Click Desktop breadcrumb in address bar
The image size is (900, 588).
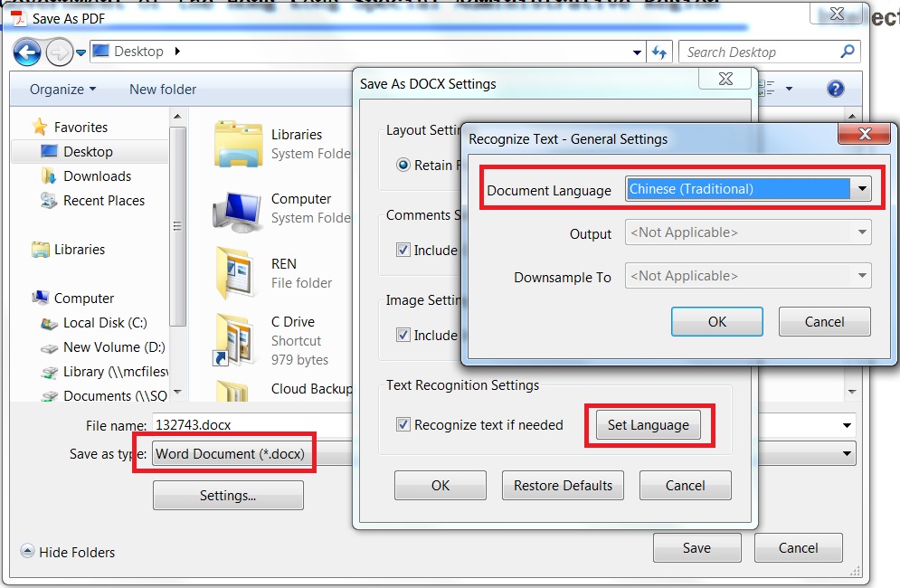tap(138, 52)
